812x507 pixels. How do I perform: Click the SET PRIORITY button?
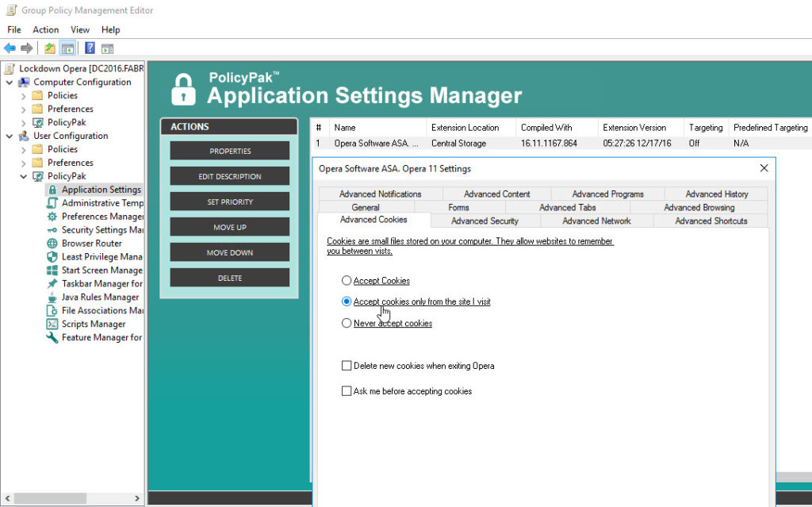(x=230, y=202)
